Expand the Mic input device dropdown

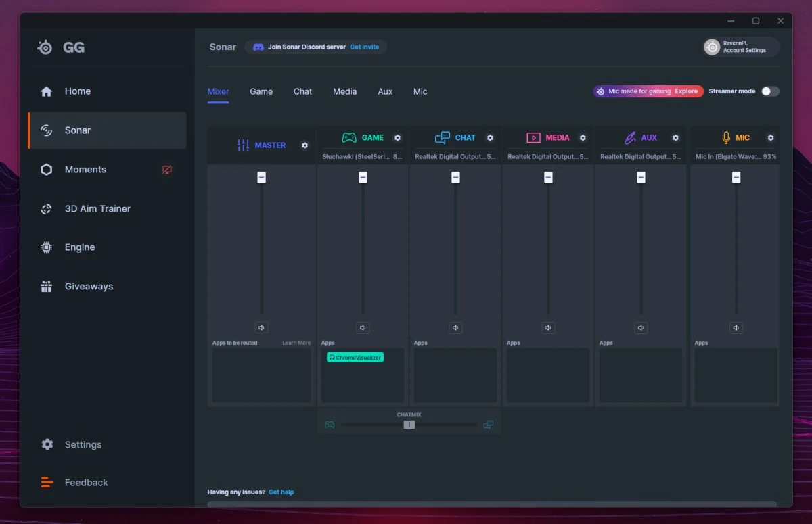[x=735, y=157]
